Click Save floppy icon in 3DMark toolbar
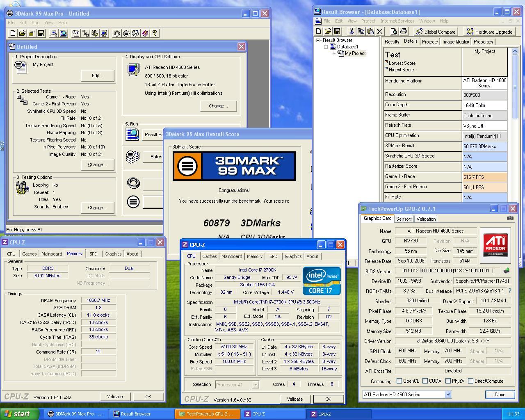525x420 pixels. point(41,33)
